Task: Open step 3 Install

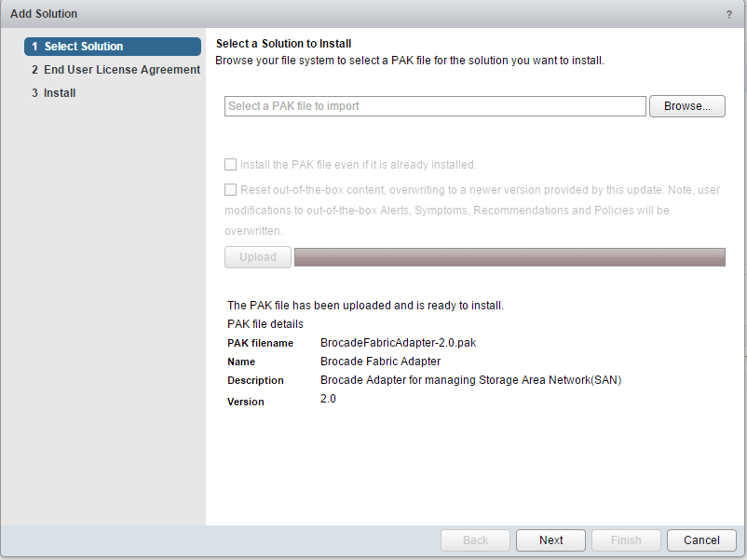Action: point(60,93)
